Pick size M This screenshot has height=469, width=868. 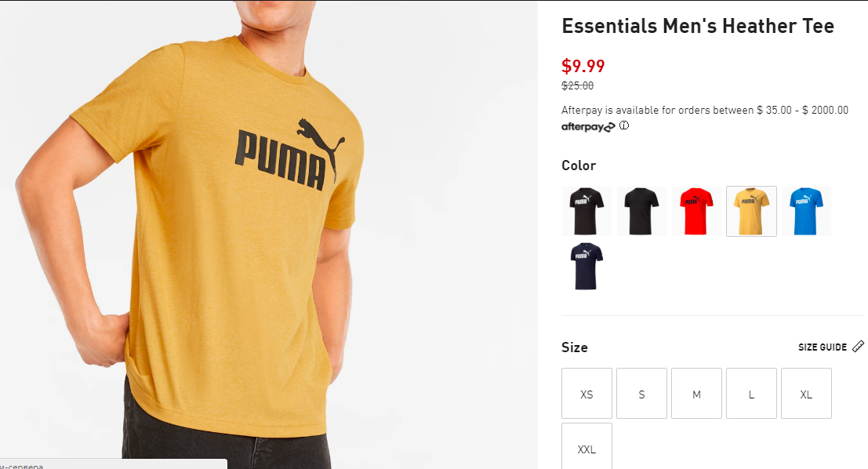pyautogui.click(x=696, y=394)
